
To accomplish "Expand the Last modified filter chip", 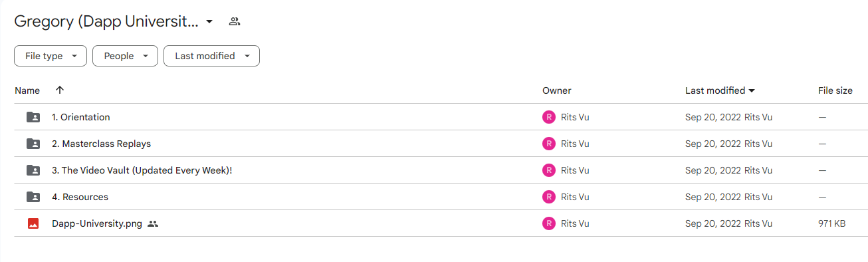I will click(x=211, y=56).
